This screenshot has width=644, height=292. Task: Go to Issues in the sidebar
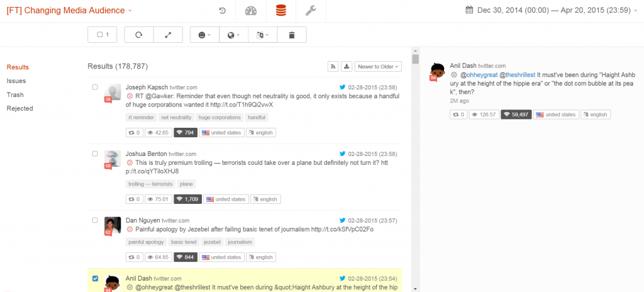point(16,81)
